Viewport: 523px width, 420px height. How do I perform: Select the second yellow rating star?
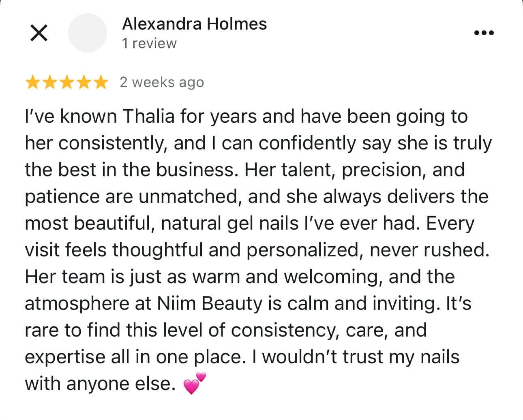point(49,83)
